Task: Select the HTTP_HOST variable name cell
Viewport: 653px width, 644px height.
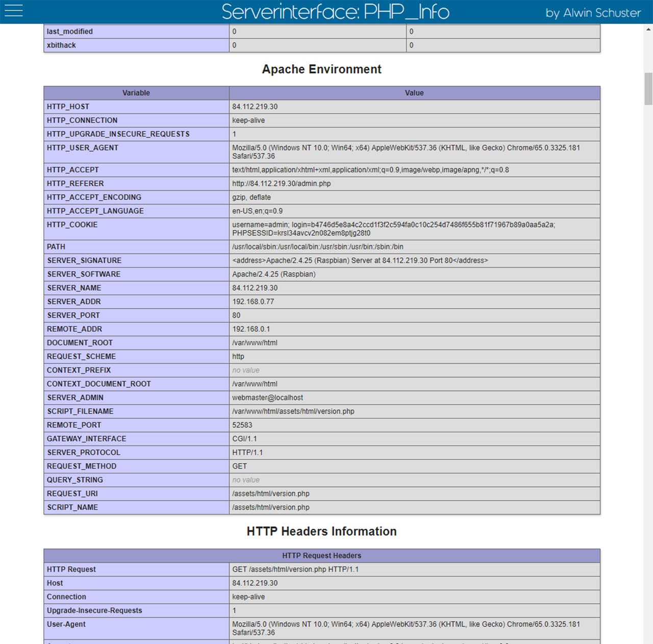Action: click(136, 107)
